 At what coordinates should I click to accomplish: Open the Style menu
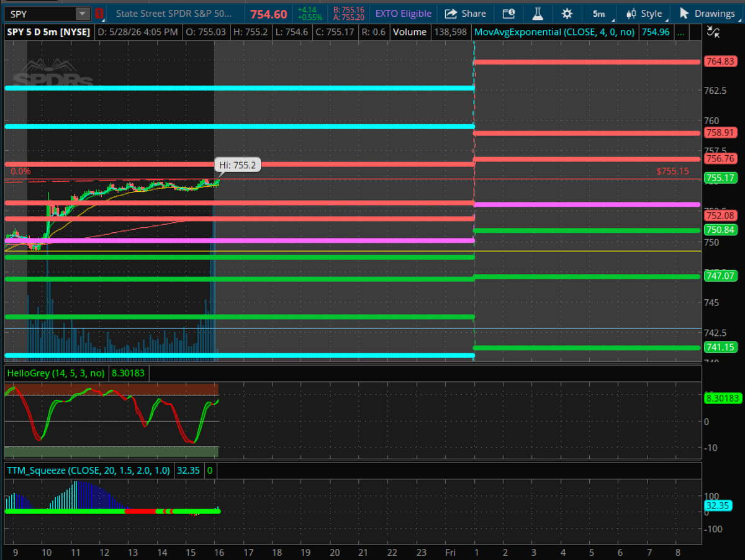(x=644, y=14)
